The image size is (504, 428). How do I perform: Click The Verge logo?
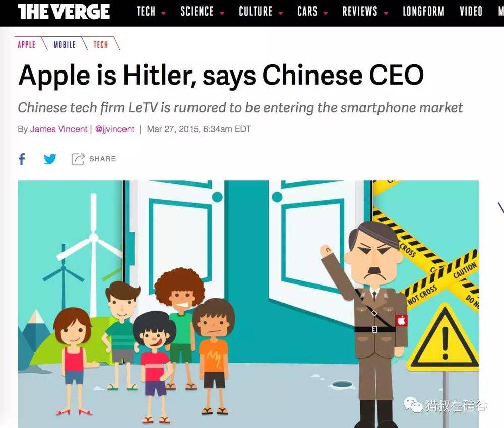(x=64, y=11)
